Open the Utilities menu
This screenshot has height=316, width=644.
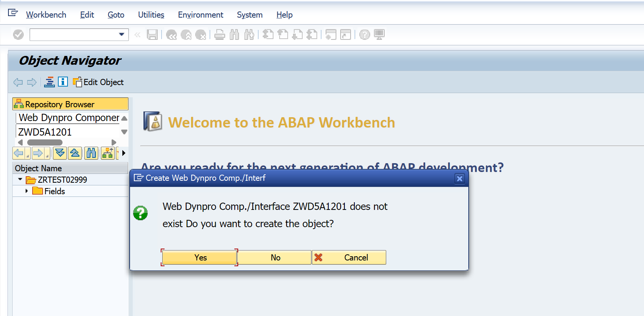click(151, 15)
